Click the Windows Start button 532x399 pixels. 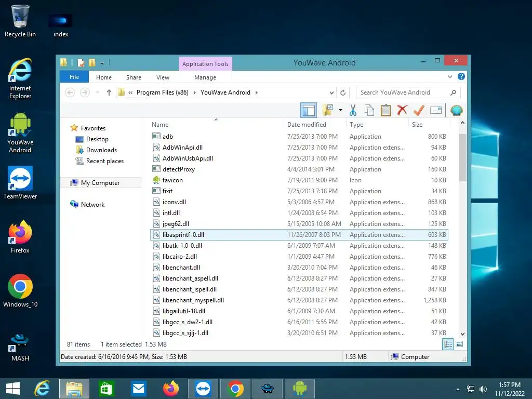point(13,389)
